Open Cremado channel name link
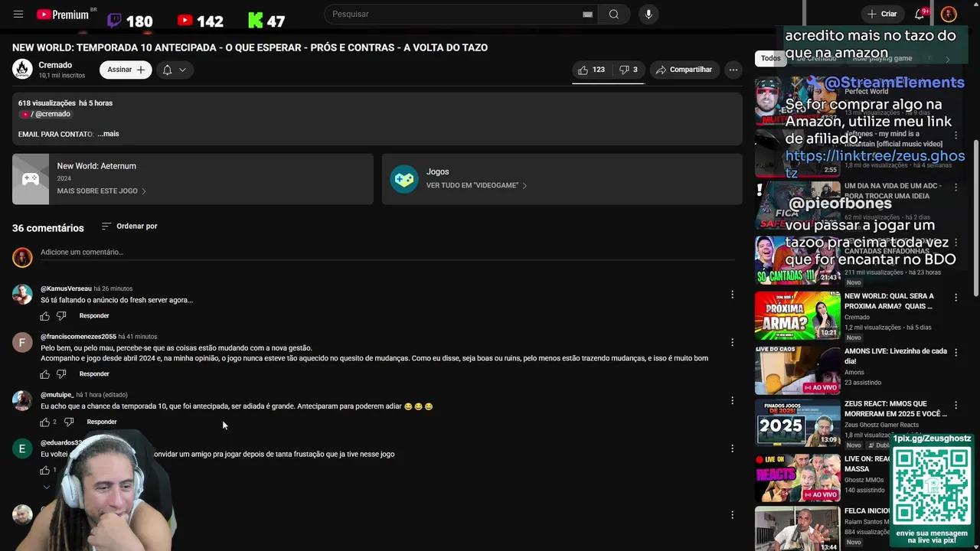 55,65
